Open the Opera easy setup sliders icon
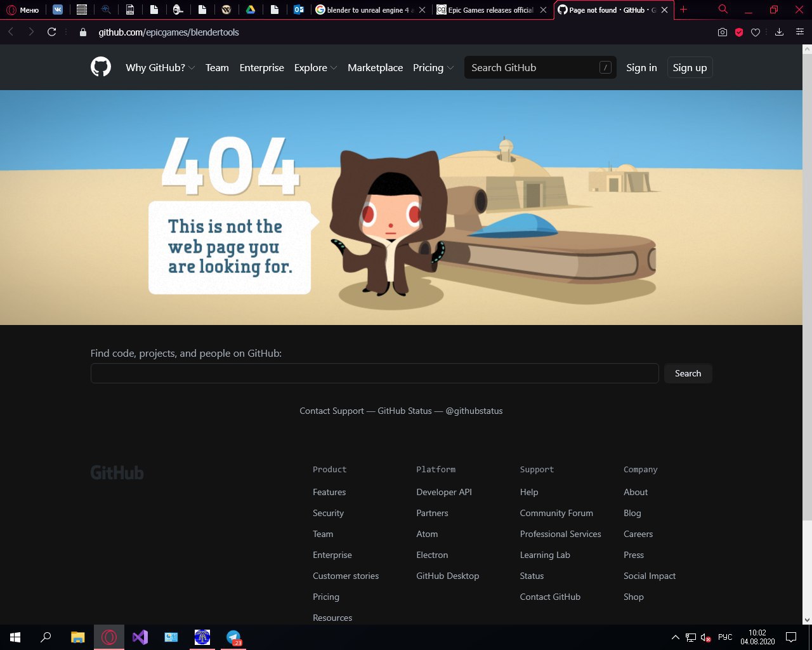This screenshot has width=812, height=650. point(800,32)
